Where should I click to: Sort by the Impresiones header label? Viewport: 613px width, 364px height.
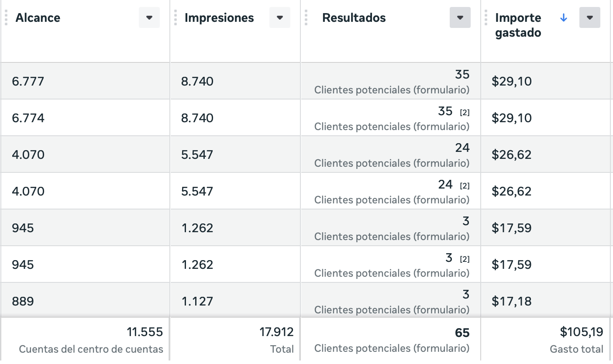tap(219, 18)
